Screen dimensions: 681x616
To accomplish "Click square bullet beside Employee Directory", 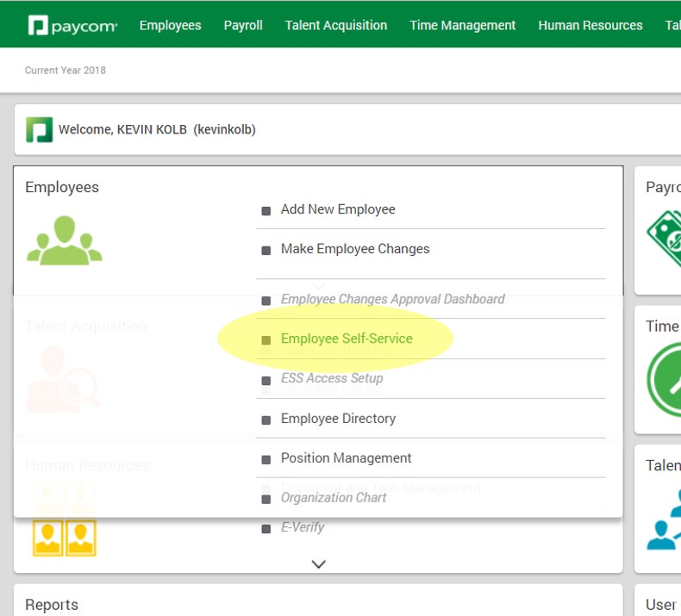I will [266, 420].
